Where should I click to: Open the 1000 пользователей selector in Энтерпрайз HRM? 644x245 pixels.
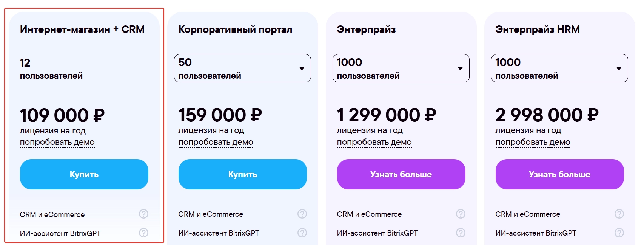559,68
